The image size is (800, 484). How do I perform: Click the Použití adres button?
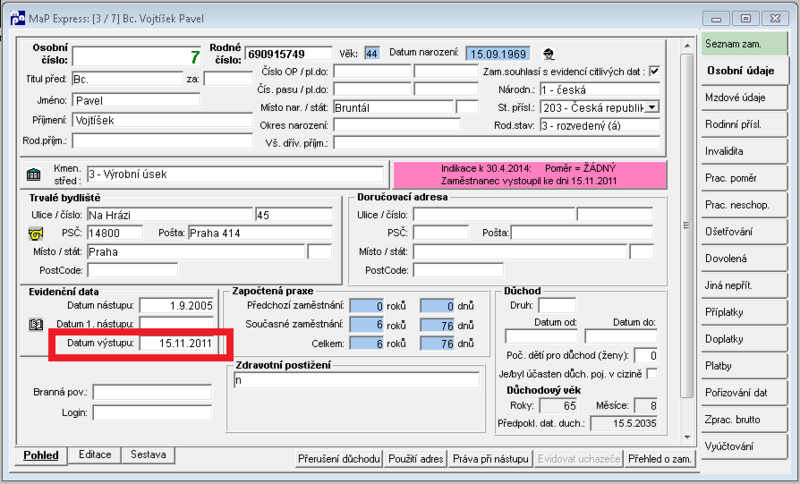coord(416,459)
